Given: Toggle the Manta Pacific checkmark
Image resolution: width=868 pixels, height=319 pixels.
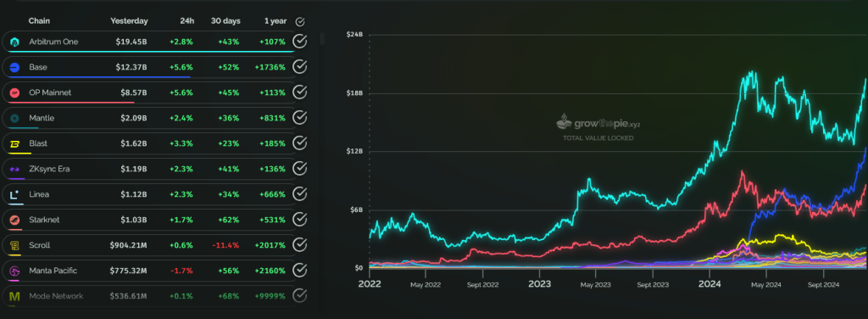Looking at the screenshot, I should coord(299,271).
